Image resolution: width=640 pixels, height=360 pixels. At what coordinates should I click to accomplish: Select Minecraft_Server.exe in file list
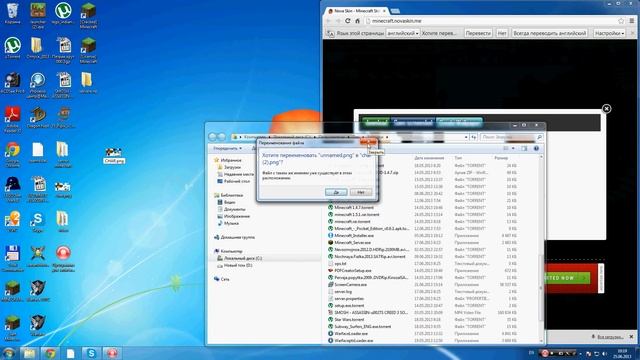350,242
